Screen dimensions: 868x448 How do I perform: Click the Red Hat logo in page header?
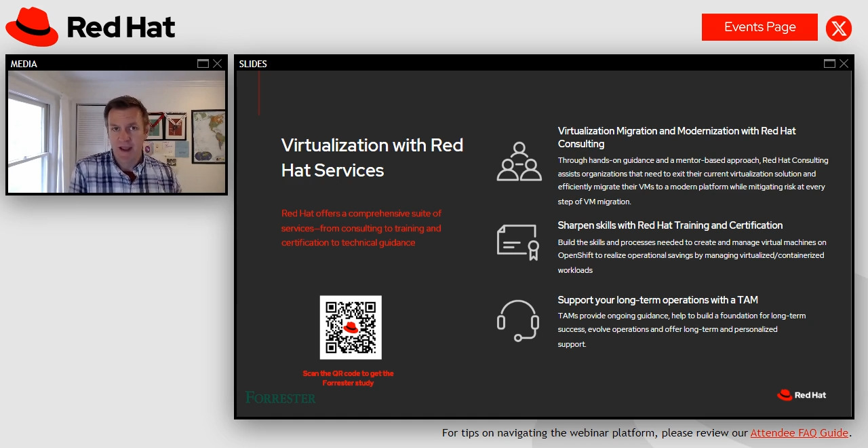(x=90, y=27)
